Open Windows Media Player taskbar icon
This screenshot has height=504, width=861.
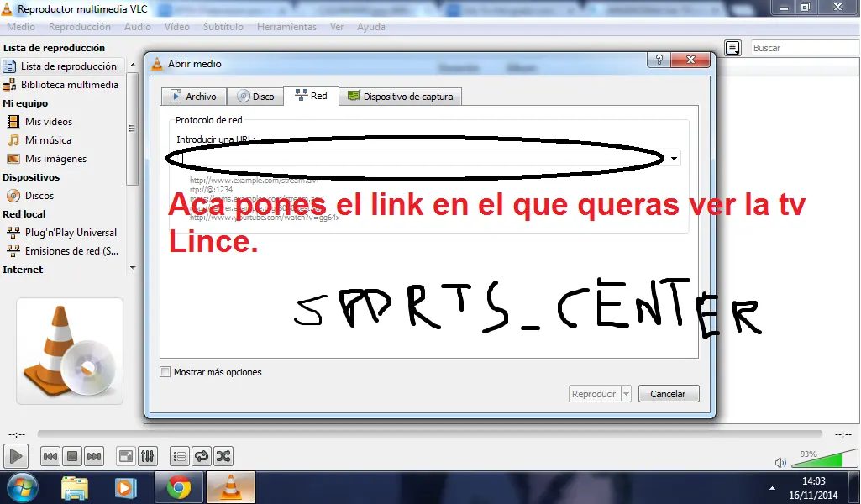pos(125,487)
